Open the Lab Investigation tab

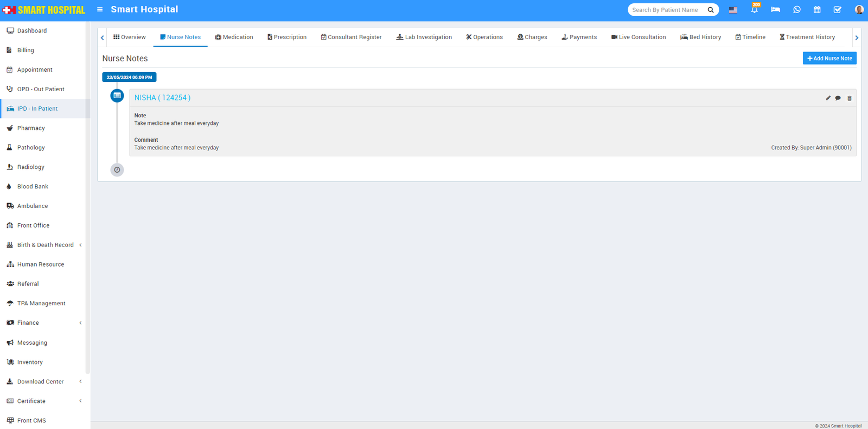424,37
